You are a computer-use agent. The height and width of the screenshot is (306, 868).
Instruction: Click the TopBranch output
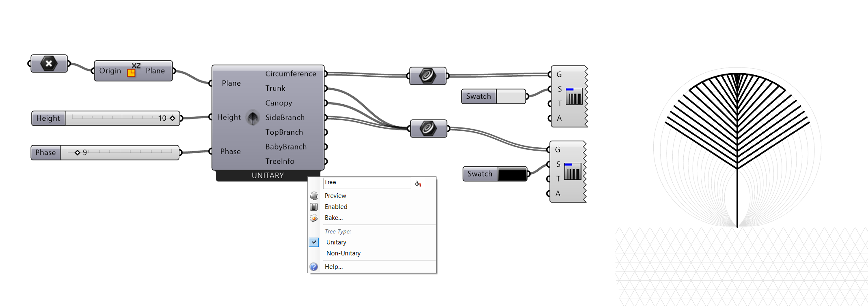pyautogui.click(x=284, y=132)
